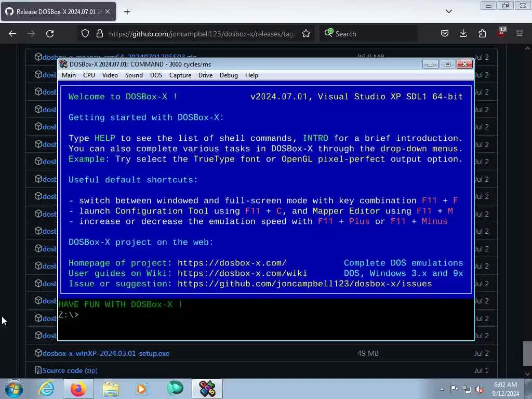Click the 49 MB file size text
532x399 pixels.
(368, 353)
